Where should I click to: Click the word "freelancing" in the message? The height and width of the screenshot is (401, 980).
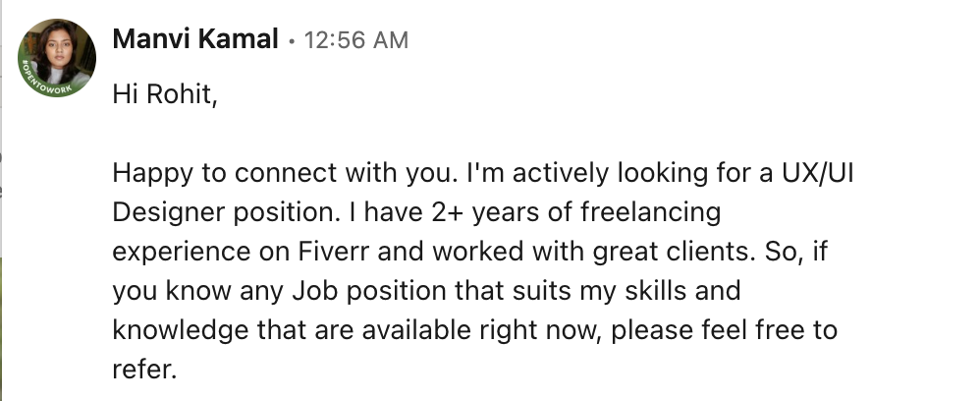(651, 214)
